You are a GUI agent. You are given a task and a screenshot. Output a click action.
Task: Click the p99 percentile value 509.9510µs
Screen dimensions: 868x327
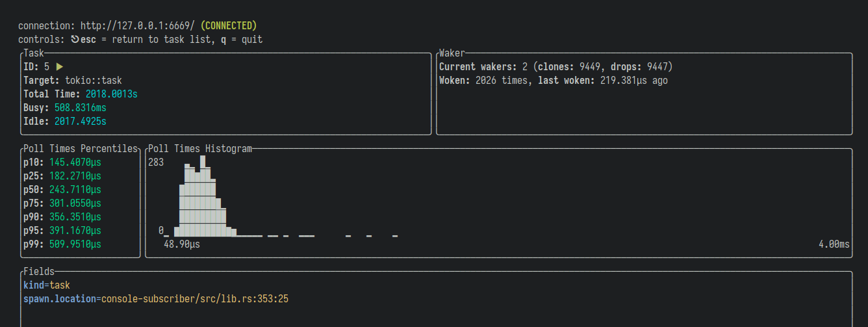(75, 244)
